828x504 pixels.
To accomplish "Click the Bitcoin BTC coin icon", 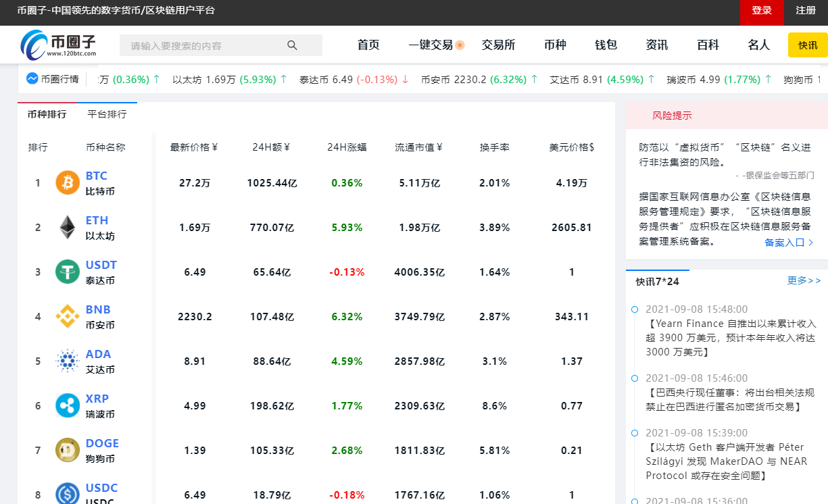I will [x=68, y=182].
